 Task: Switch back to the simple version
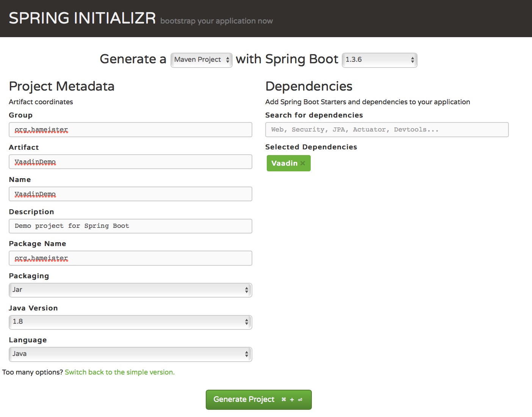click(120, 372)
